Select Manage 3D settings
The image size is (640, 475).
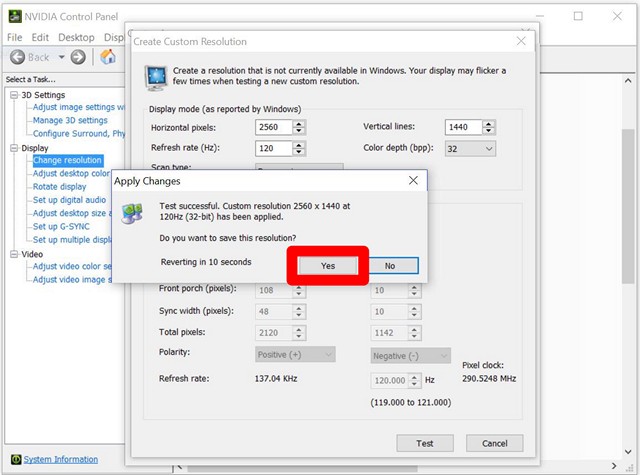70,120
